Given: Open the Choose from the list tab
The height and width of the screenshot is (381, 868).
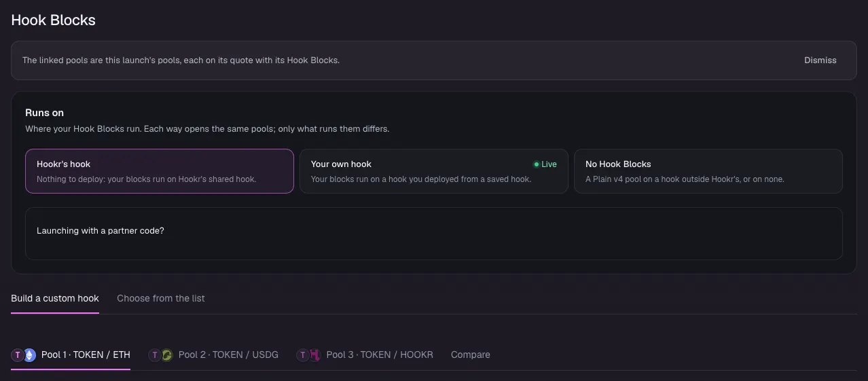Looking at the screenshot, I should (x=160, y=298).
